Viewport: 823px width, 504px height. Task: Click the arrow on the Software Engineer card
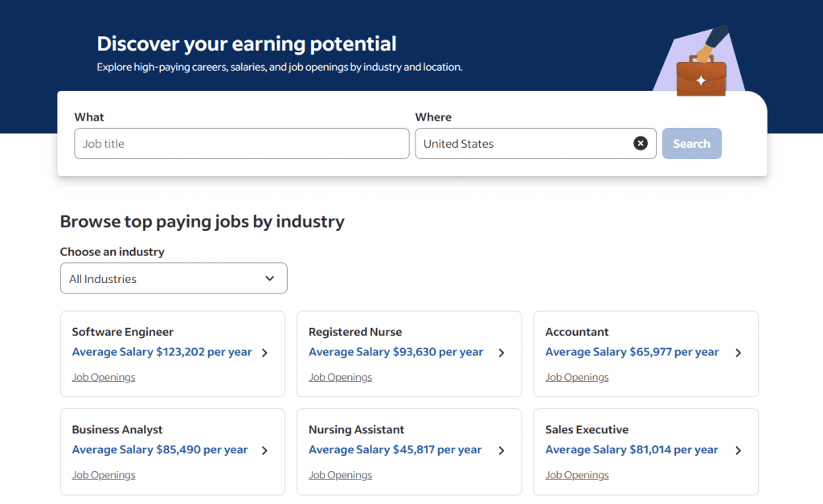pyautogui.click(x=264, y=352)
